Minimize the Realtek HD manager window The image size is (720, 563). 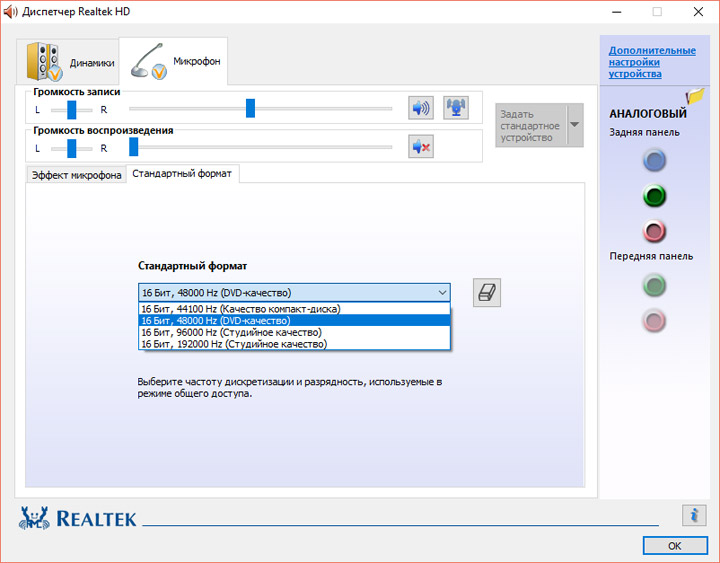point(617,11)
